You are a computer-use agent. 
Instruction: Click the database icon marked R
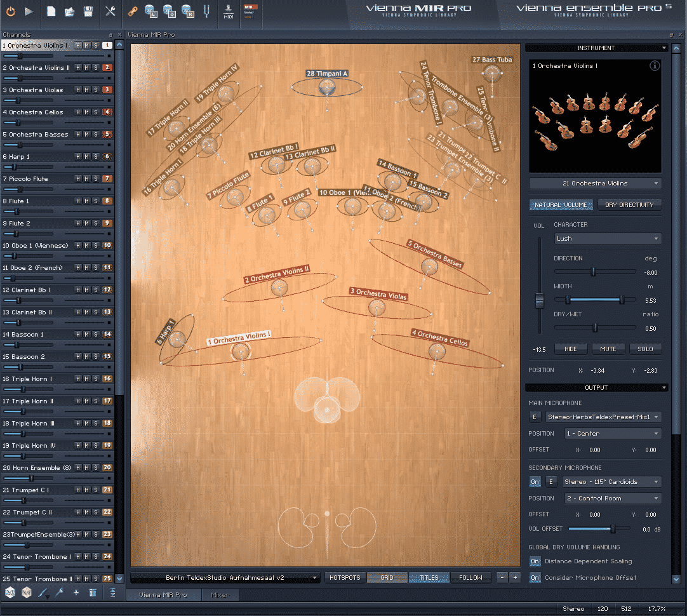[187, 11]
